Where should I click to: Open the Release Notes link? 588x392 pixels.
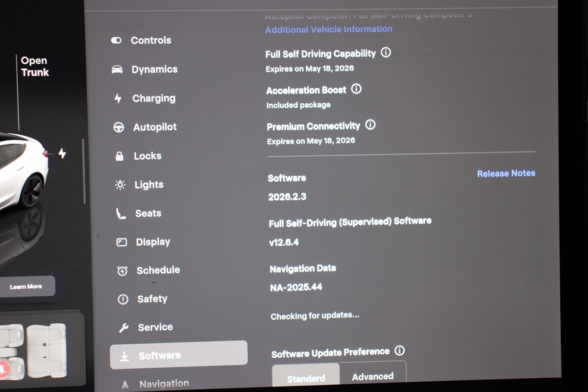(506, 173)
